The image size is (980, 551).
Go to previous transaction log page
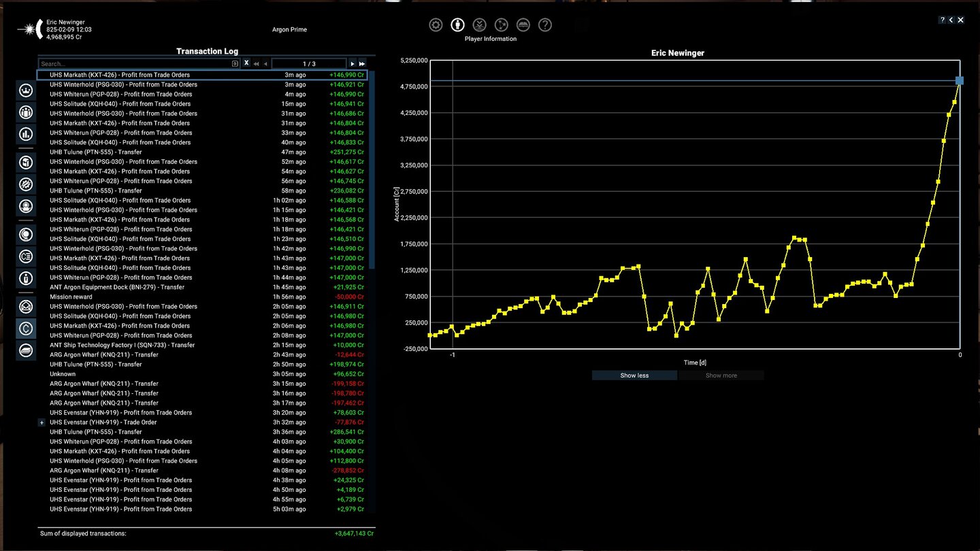(265, 63)
